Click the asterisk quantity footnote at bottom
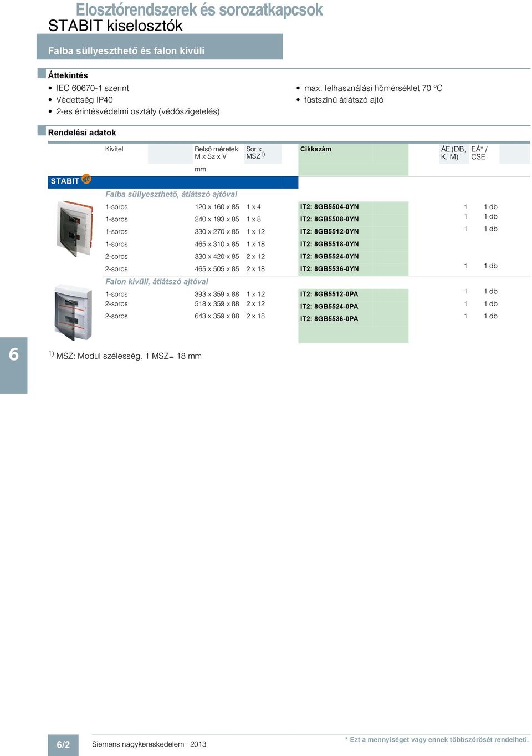Screen dimensions: 532x756 [437, 739]
